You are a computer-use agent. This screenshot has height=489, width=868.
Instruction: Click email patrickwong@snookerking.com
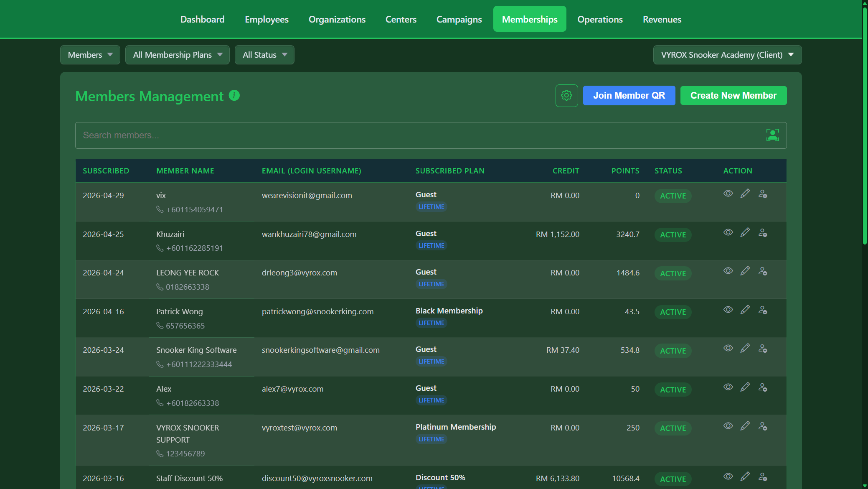[x=318, y=312]
